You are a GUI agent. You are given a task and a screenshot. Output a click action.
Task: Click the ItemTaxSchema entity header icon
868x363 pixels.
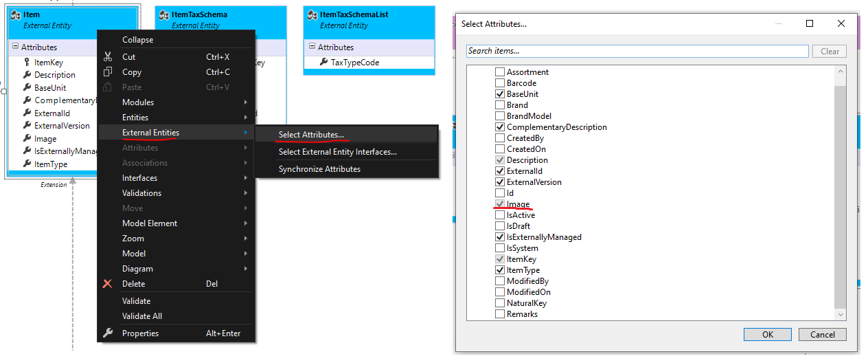pyautogui.click(x=163, y=14)
